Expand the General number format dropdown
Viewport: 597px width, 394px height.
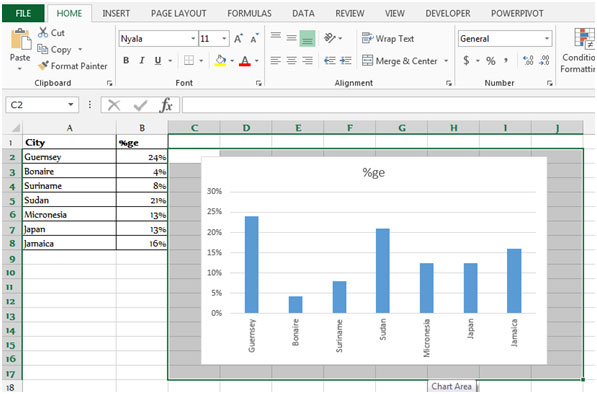click(x=547, y=38)
